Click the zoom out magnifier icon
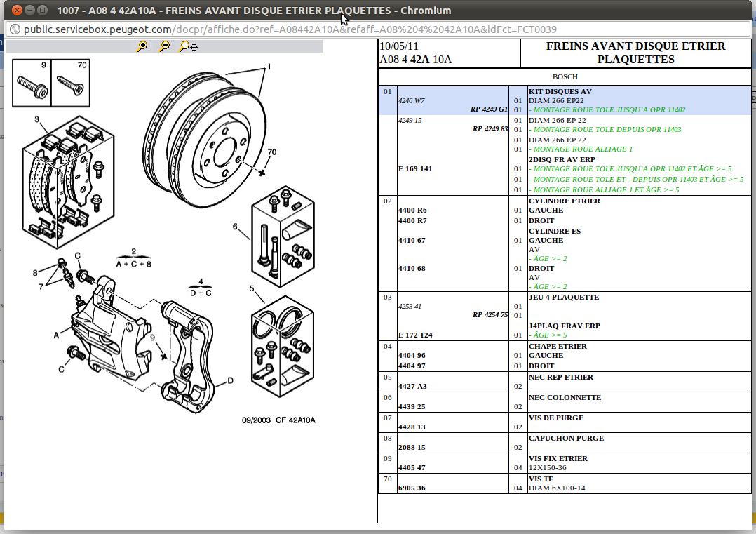 coord(164,46)
